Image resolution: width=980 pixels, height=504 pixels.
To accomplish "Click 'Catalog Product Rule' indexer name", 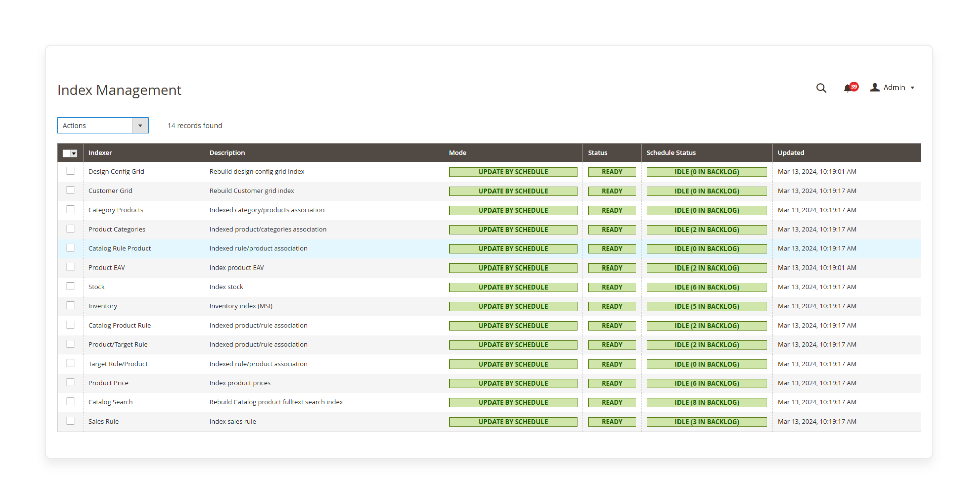I will (x=119, y=326).
